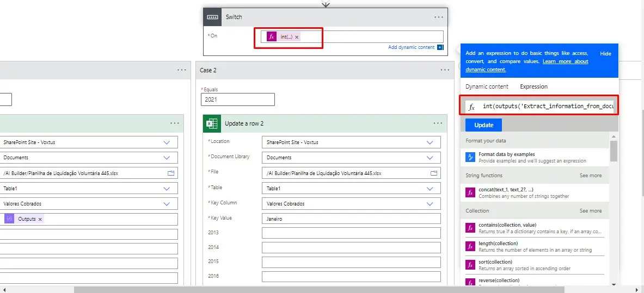Expand the Document Library dropdown in Case 2
The height and width of the screenshot is (293, 644).
coord(430,158)
